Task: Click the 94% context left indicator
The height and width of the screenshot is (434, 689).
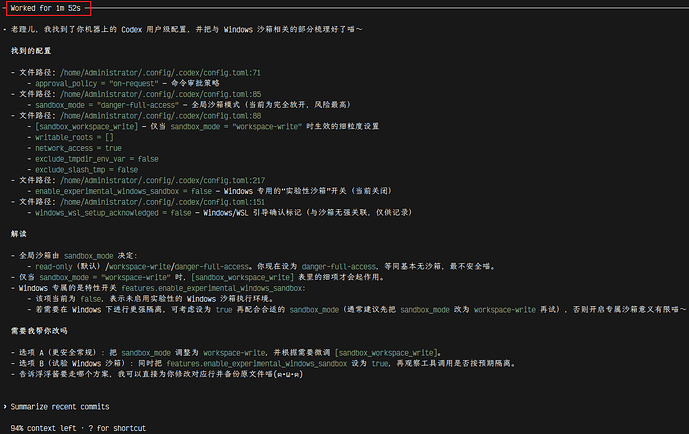Action: coord(43,428)
